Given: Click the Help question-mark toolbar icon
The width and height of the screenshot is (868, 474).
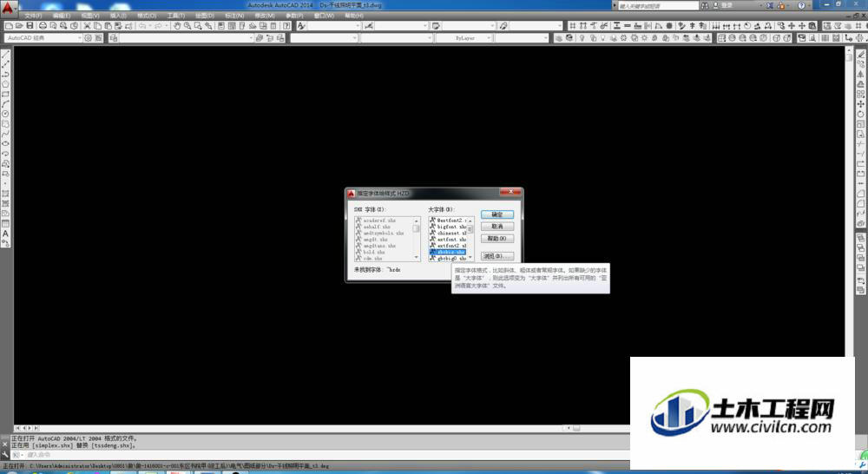Looking at the screenshot, I should 286,25.
